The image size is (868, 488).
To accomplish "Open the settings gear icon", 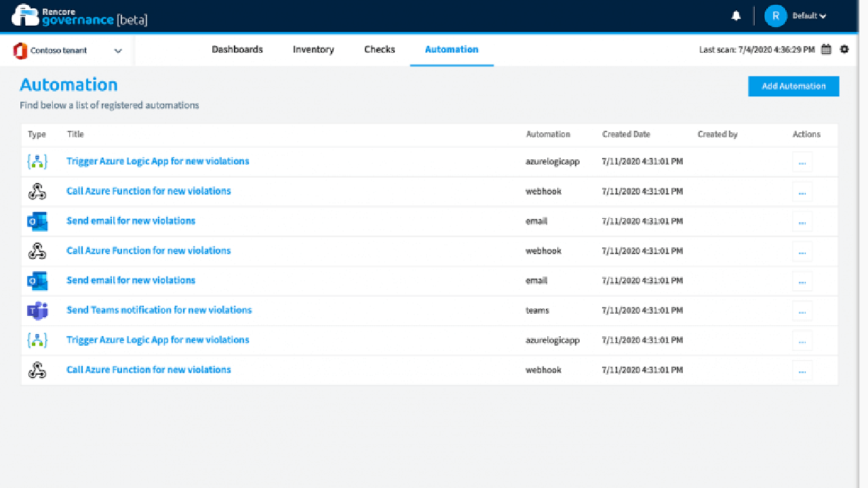I will (x=844, y=49).
